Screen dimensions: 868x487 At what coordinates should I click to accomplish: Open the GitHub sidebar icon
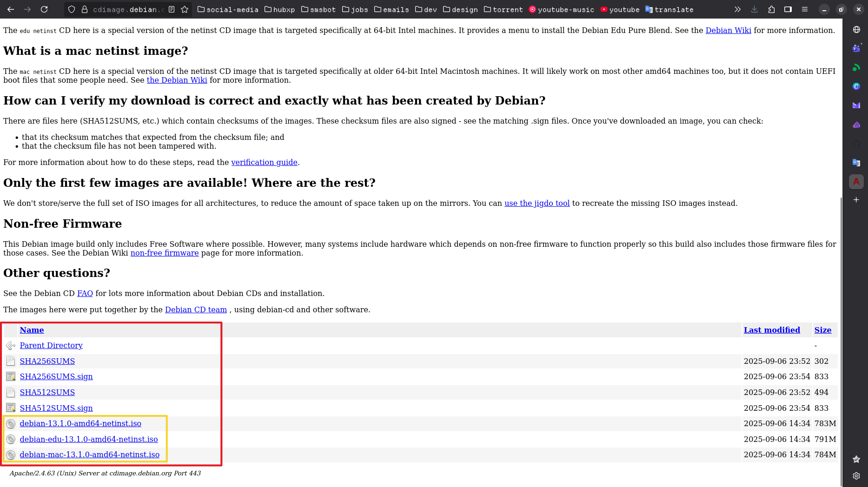coord(856,144)
